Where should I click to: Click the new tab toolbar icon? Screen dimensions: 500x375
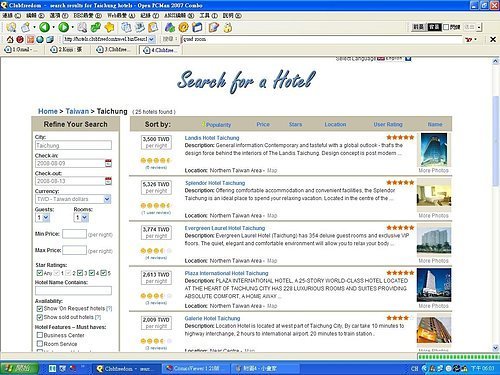(26, 27)
